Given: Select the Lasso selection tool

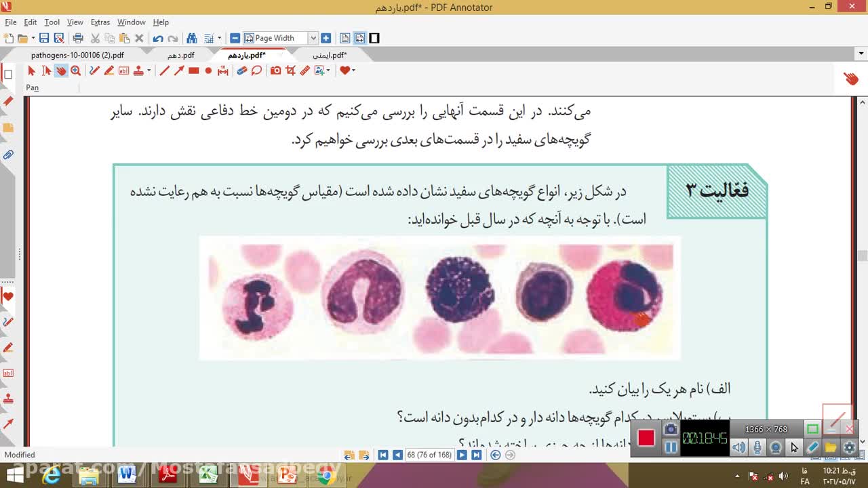Looking at the screenshot, I should point(256,70).
